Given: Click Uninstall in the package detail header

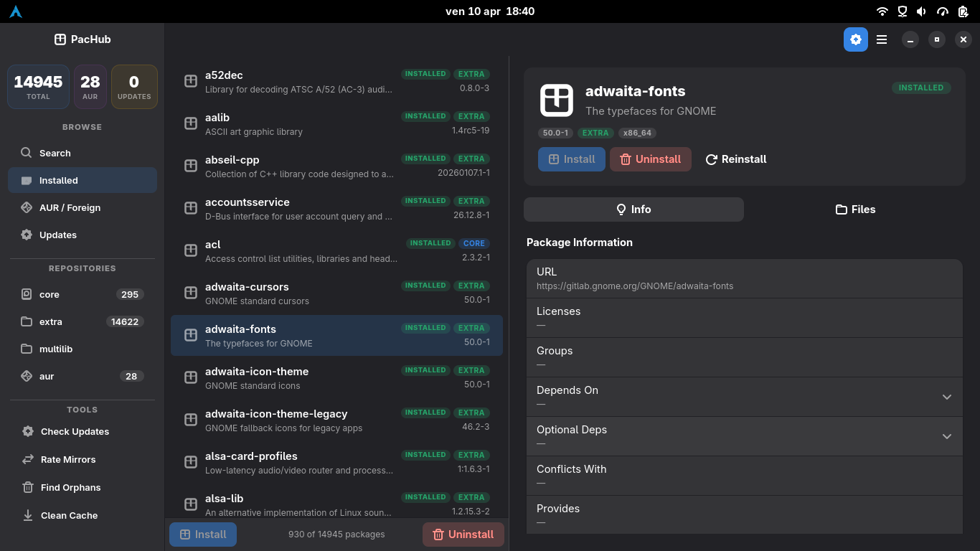Looking at the screenshot, I should [x=651, y=159].
